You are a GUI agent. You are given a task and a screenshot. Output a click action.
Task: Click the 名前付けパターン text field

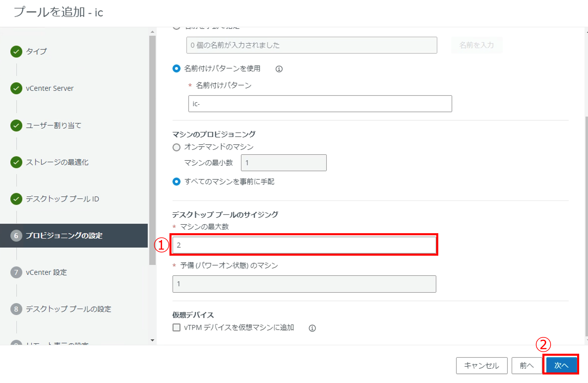320,104
